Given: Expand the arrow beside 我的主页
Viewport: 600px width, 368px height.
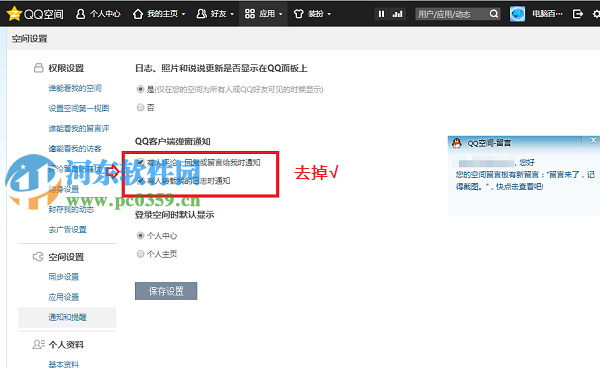Looking at the screenshot, I should pyautogui.click(x=183, y=15).
